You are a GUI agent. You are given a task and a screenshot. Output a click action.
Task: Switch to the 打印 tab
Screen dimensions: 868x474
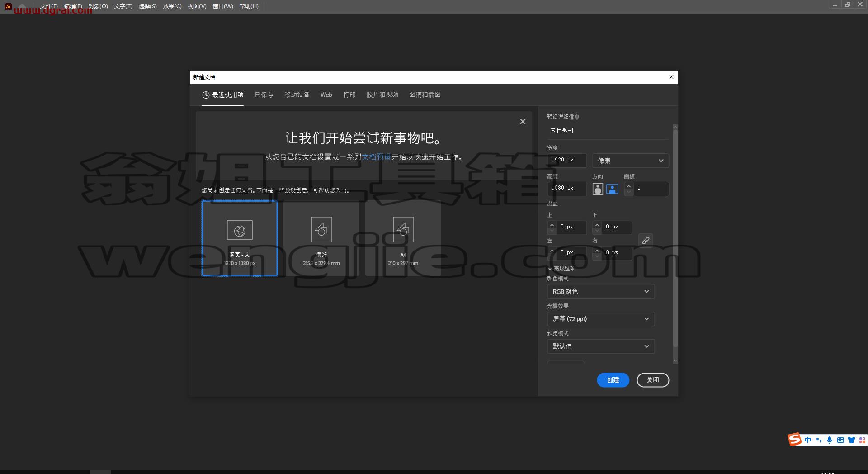349,95
